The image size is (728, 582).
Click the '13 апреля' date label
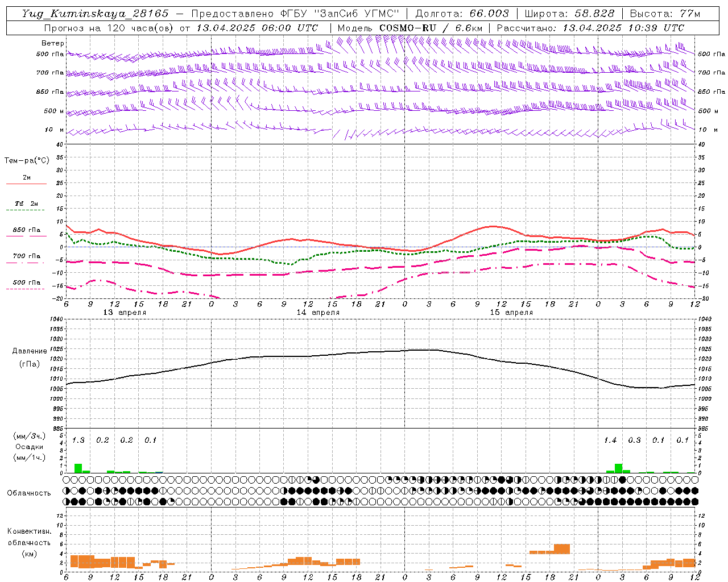point(125,313)
